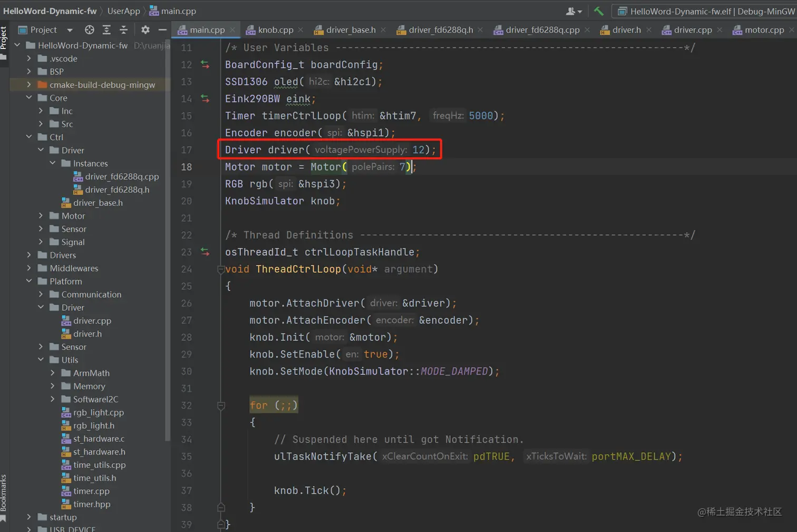Hide the Project tool window with the minus icon
This screenshot has width=797, height=532.
point(162,30)
